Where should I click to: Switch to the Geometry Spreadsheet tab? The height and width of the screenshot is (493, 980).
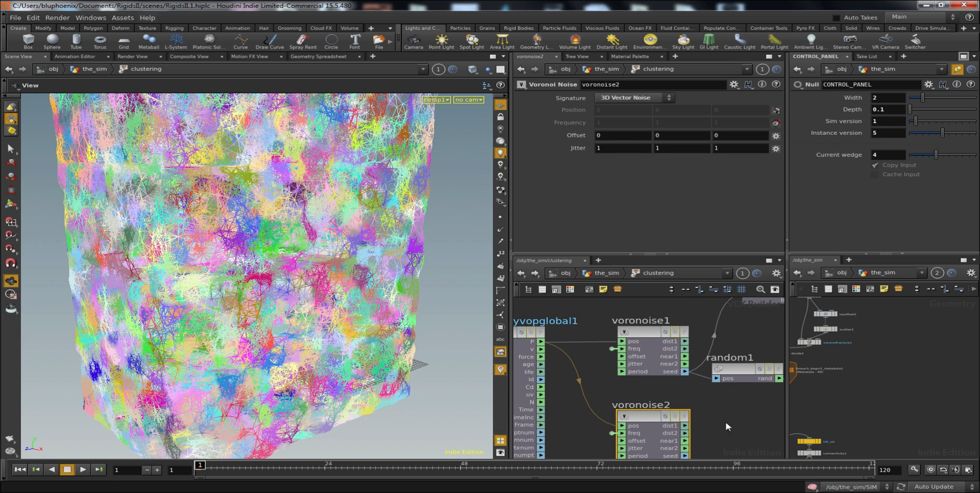[318, 56]
